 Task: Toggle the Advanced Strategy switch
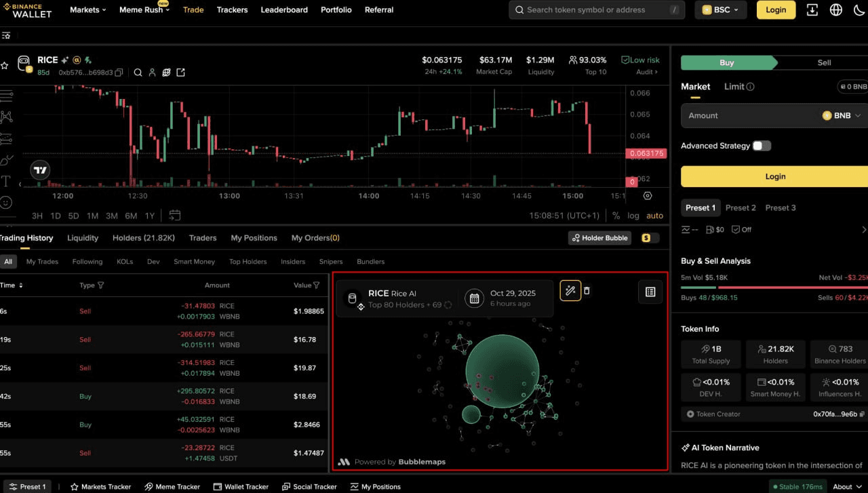point(762,146)
